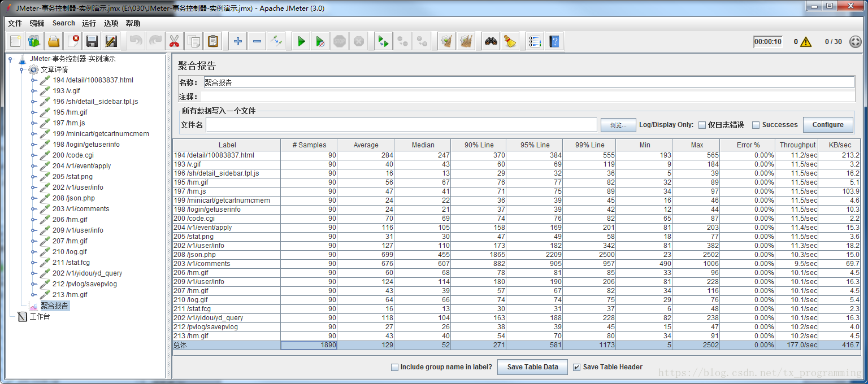Select 聚合报告 in the test plan tree
The image size is (868, 384).
[x=54, y=306]
